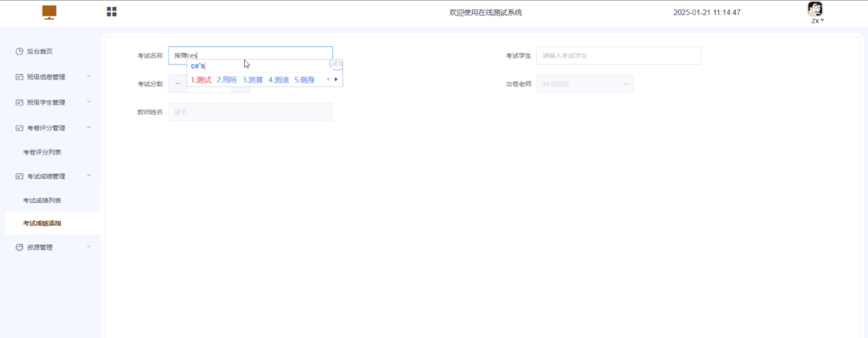Decrease 考试分数 with the minus button
This screenshot has width=868, height=338.
178,84
